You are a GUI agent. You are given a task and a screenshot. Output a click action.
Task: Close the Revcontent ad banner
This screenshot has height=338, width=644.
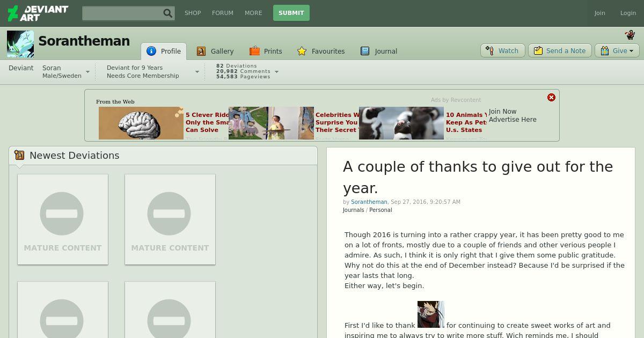(551, 97)
